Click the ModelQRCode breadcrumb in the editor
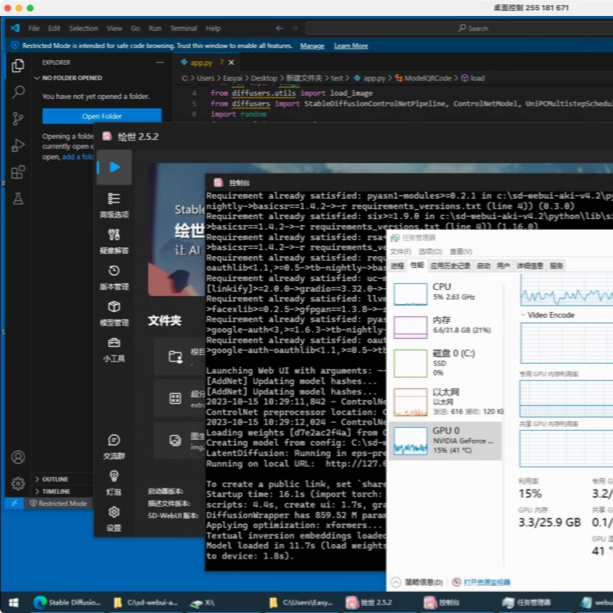 tap(423, 78)
